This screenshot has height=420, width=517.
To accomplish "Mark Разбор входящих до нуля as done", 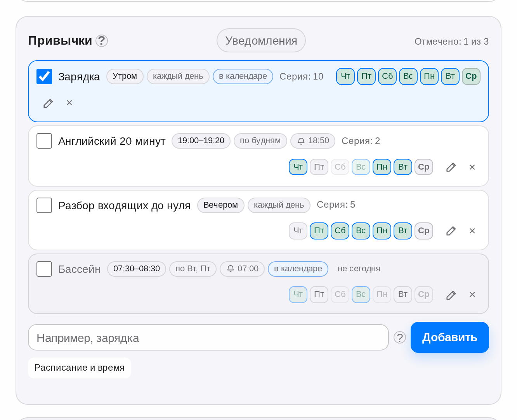I will [x=44, y=205].
